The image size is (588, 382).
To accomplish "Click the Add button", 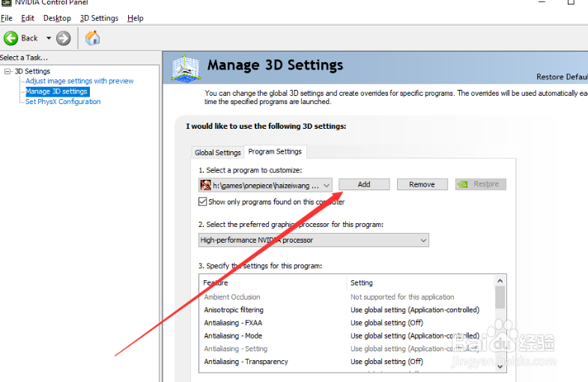I will point(364,184).
